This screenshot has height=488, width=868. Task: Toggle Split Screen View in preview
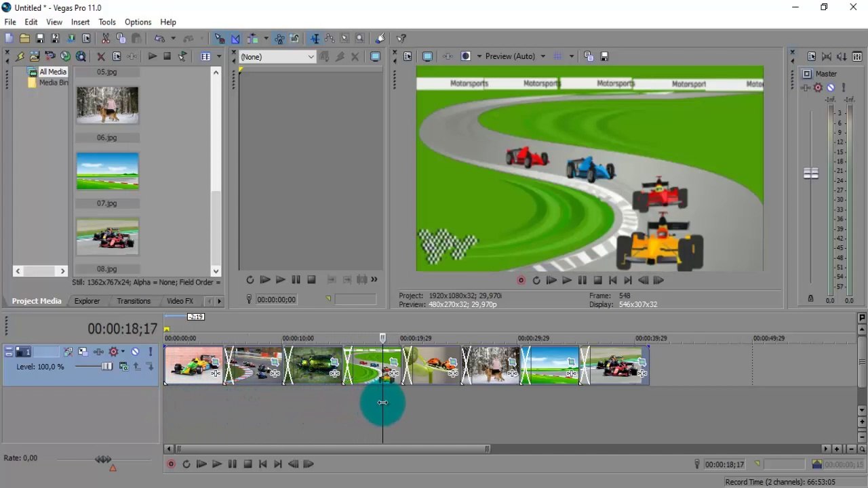[466, 57]
